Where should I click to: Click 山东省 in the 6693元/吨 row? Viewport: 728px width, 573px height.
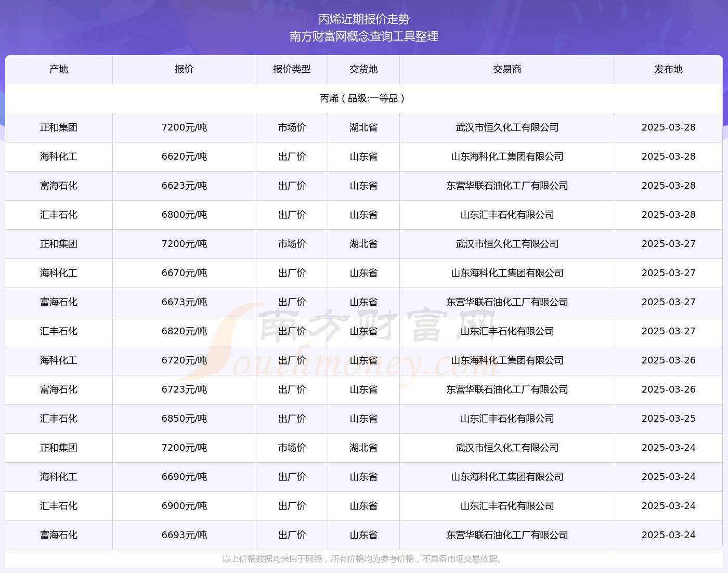[363, 535]
